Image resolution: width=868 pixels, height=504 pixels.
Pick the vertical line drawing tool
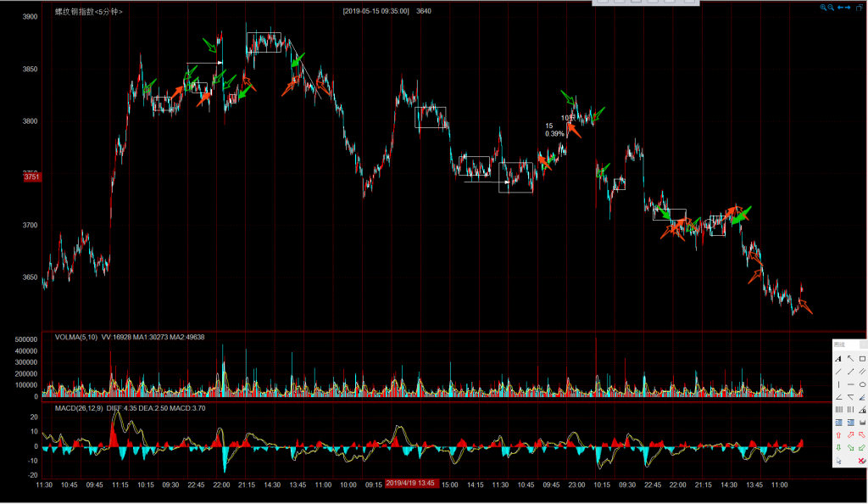838,384
